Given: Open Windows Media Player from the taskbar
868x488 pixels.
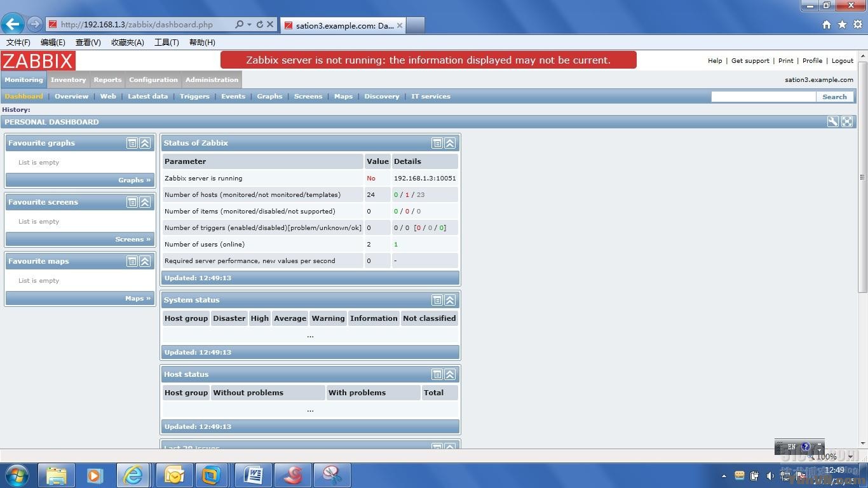Looking at the screenshot, I should [95, 475].
